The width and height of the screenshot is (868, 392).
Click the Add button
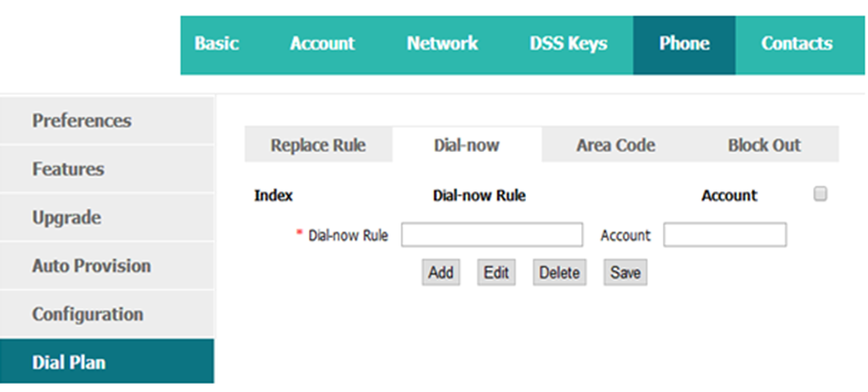[441, 273]
